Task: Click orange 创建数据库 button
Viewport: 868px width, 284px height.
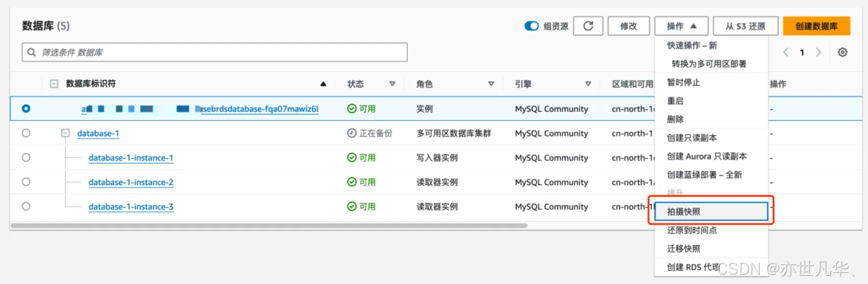Action: (x=816, y=26)
